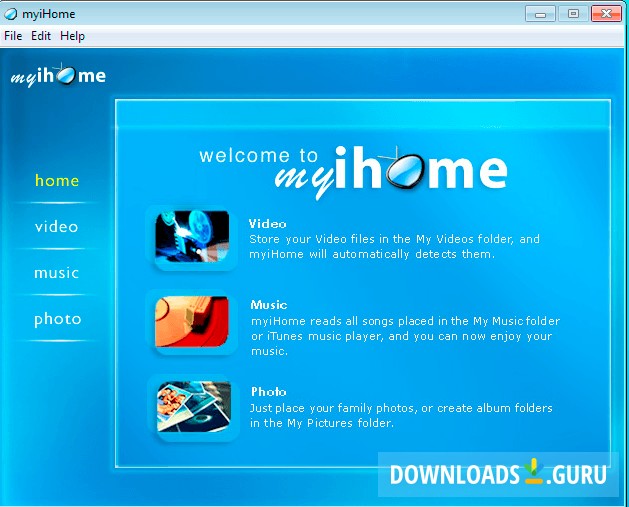
Task: Click the bold Photo heading
Action: [269, 391]
